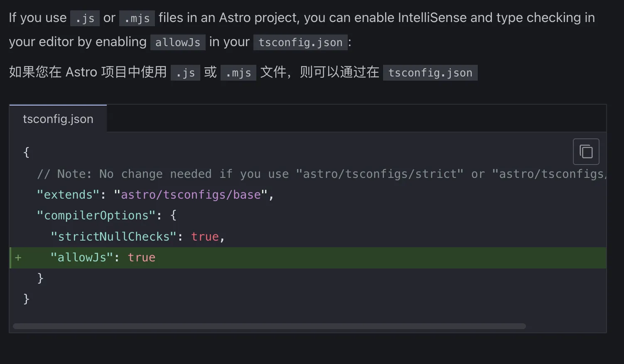Click the "extends" key in the code
The height and width of the screenshot is (364, 624).
[x=69, y=194]
